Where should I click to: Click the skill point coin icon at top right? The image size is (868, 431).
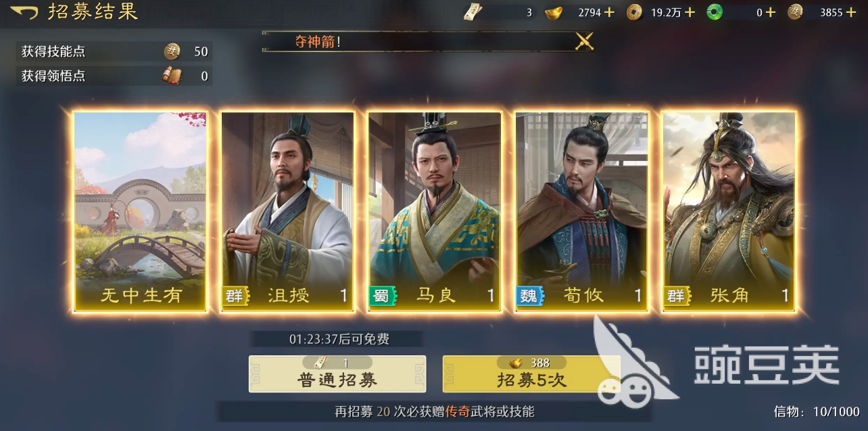pyautogui.click(x=796, y=12)
